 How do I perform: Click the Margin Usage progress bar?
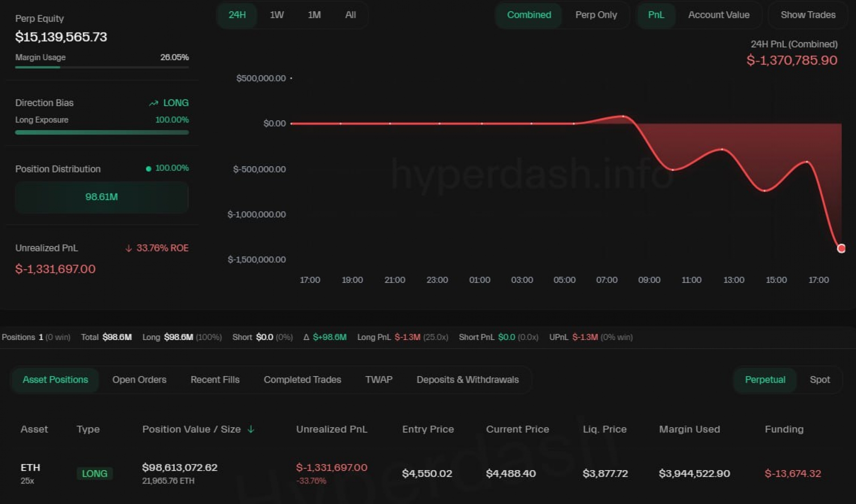click(x=102, y=67)
